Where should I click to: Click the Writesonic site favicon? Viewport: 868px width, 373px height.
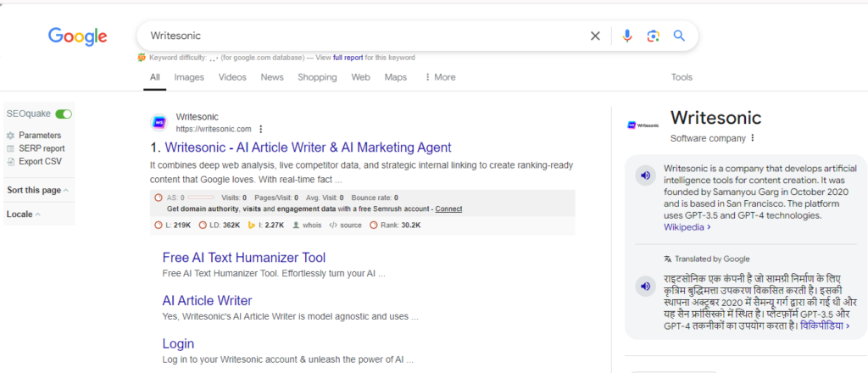[159, 123]
